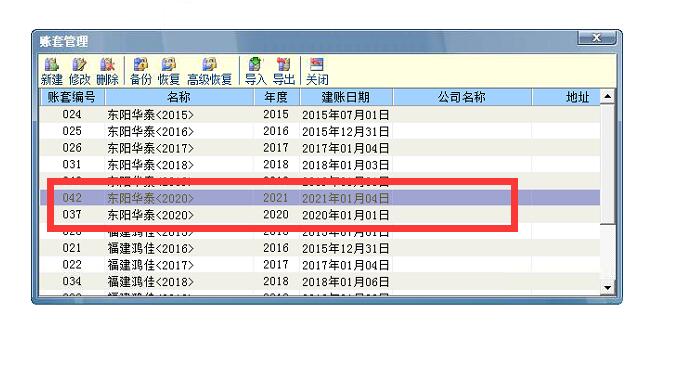Click the scrollbar down arrow

[608, 288]
